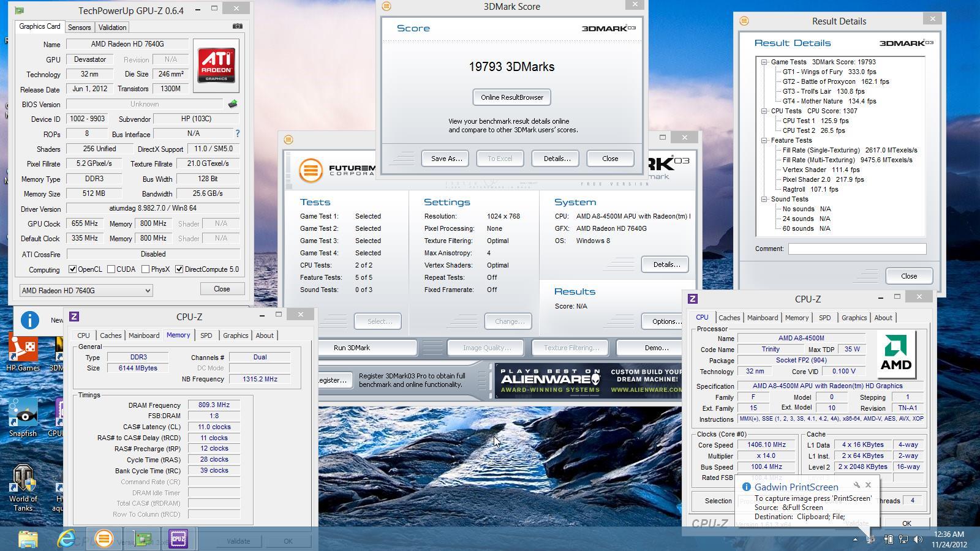The height and width of the screenshot is (551, 980).
Task: Click the Comment input field in Result Details
Action: point(857,249)
